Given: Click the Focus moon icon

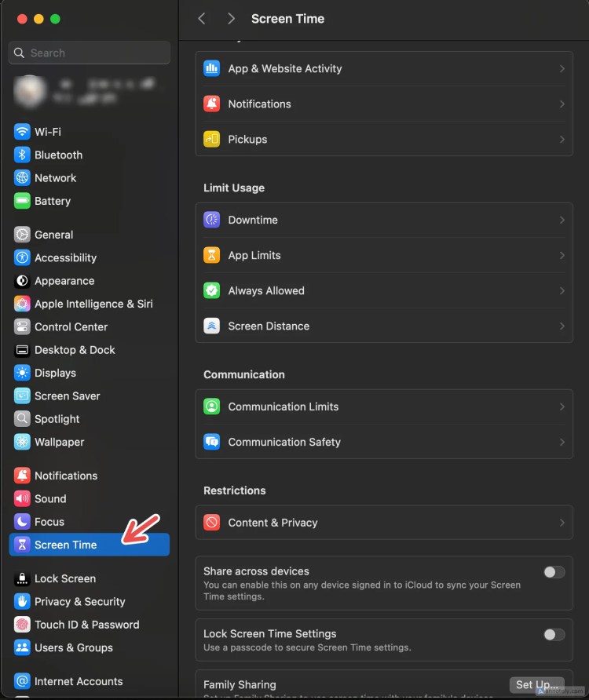Looking at the screenshot, I should click(x=22, y=521).
